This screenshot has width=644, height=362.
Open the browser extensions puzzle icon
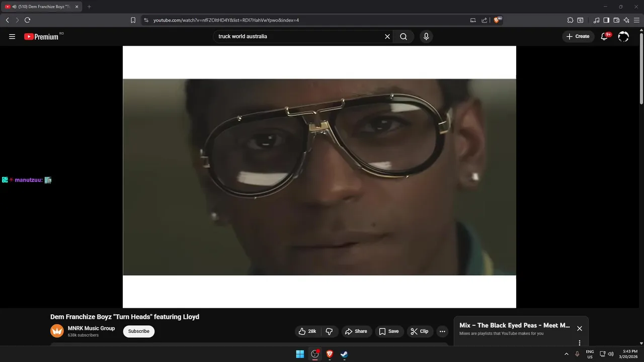tap(570, 20)
